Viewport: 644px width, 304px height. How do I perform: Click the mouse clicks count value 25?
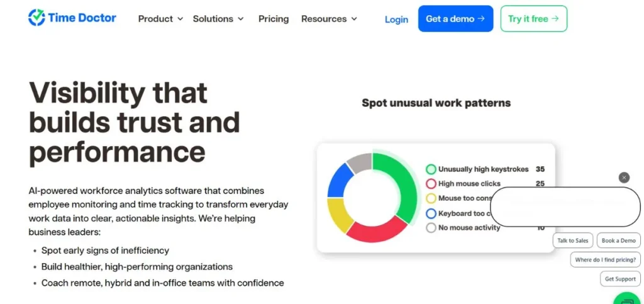point(540,184)
